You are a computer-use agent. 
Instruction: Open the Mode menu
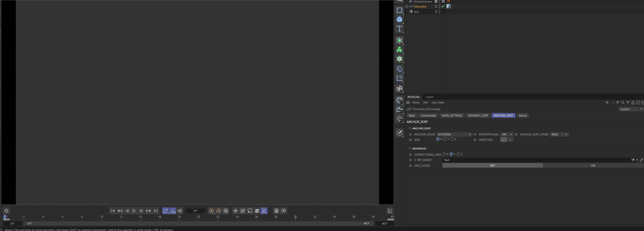(x=416, y=102)
